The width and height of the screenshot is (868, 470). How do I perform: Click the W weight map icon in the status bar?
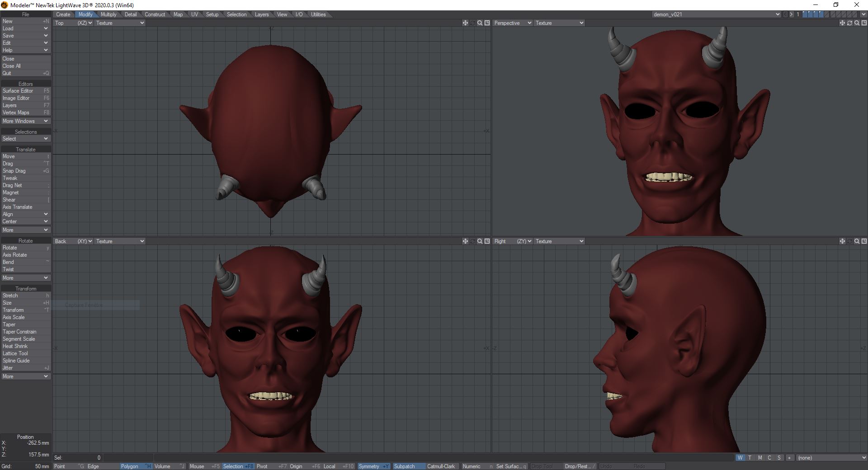(740, 458)
